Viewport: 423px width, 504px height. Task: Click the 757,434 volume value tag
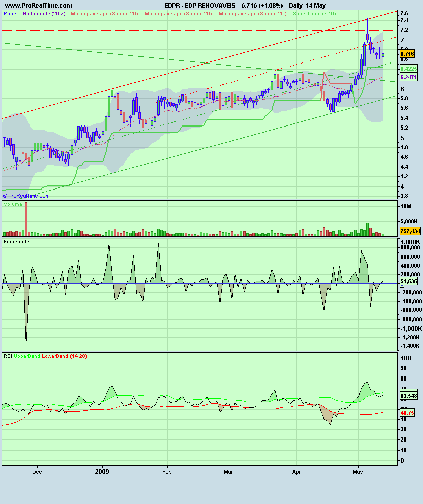point(410,231)
